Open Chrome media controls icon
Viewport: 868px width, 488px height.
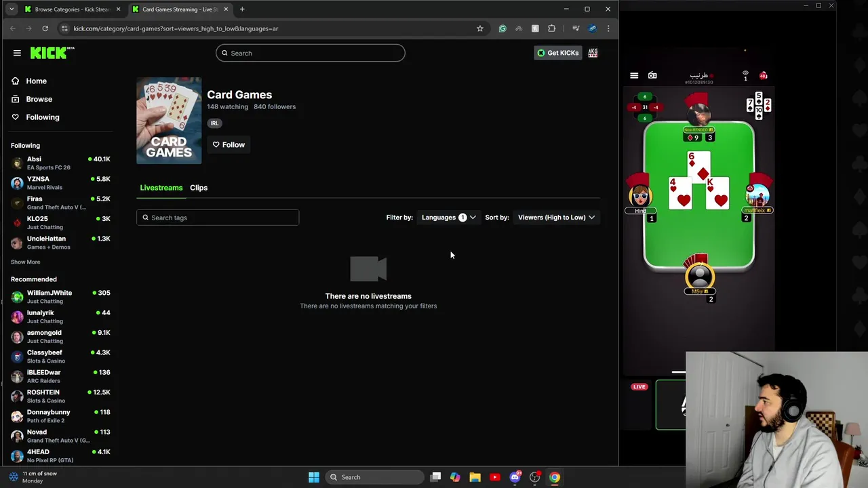coord(576,28)
